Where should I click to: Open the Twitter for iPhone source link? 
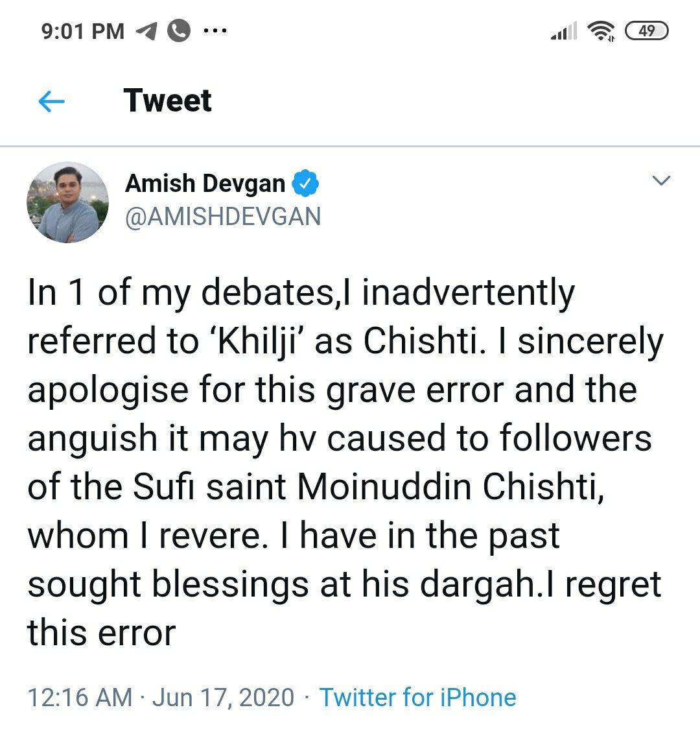click(x=418, y=698)
